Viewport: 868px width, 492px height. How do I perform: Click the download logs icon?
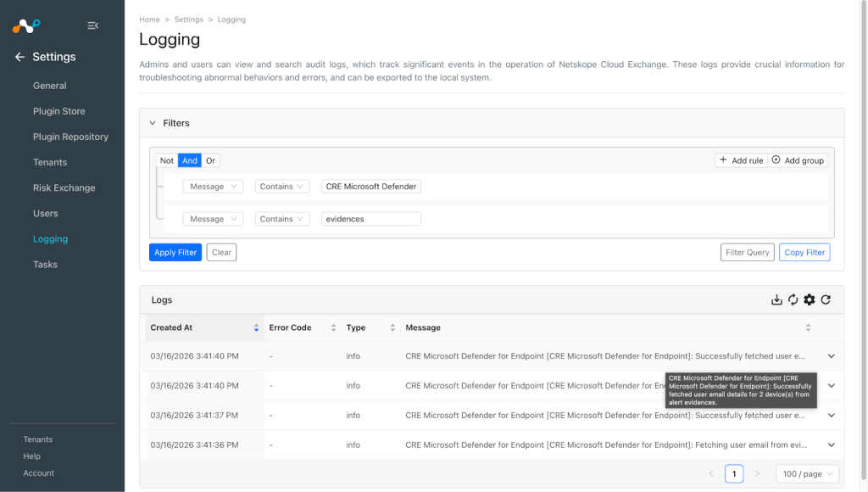[x=776, y=299]
